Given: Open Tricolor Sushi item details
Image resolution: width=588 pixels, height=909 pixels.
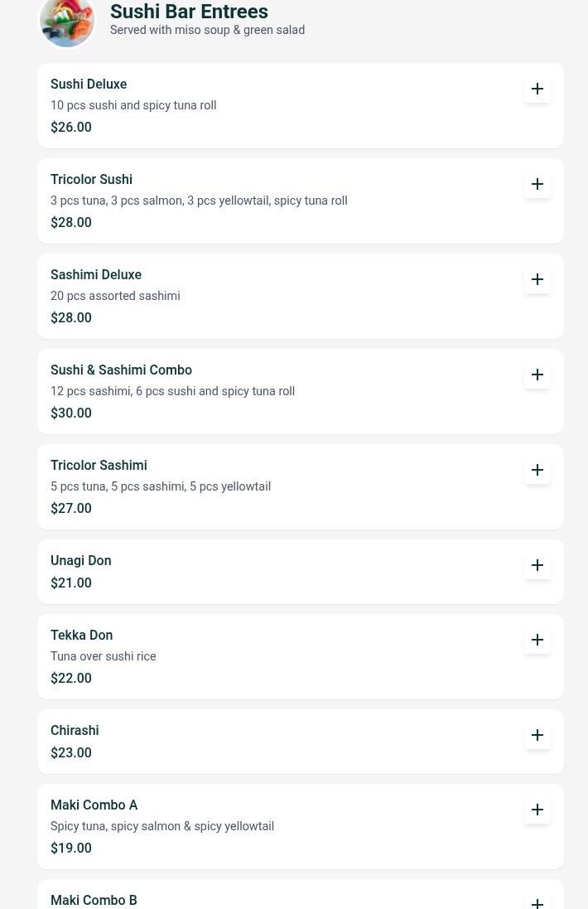Looking at the screenshot, I should [91, 179].
